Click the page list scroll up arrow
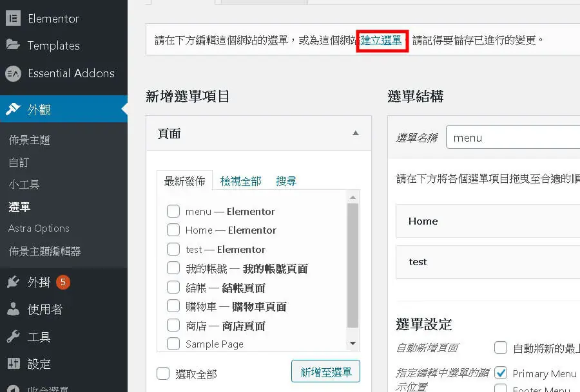580x392 pixels. (353, 198)
